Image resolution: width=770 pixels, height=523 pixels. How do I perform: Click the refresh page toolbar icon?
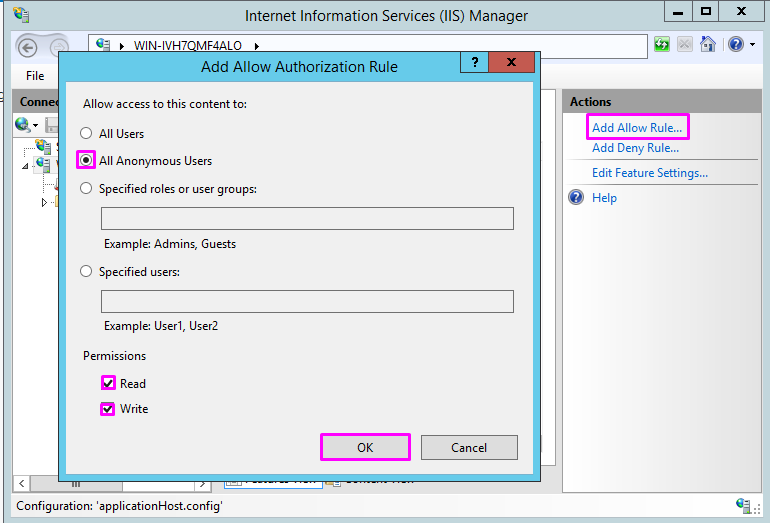(x=662, y=44)
